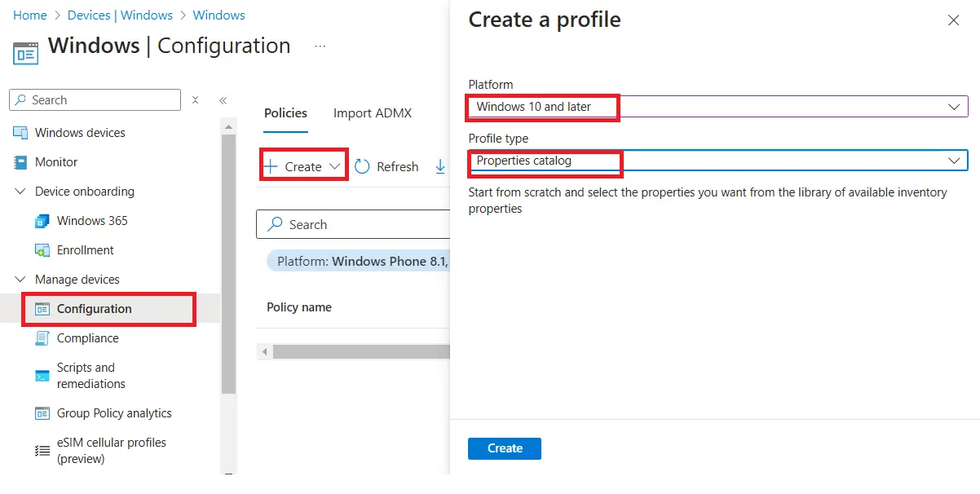Open Compliance via its sidebar icon
The image size is (980, 494).
pos(42,338)
